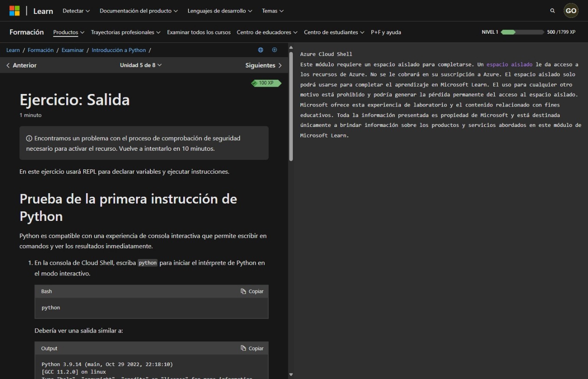Click the NIVEL 1 label

pyautogui.click(x=490, y=32)
